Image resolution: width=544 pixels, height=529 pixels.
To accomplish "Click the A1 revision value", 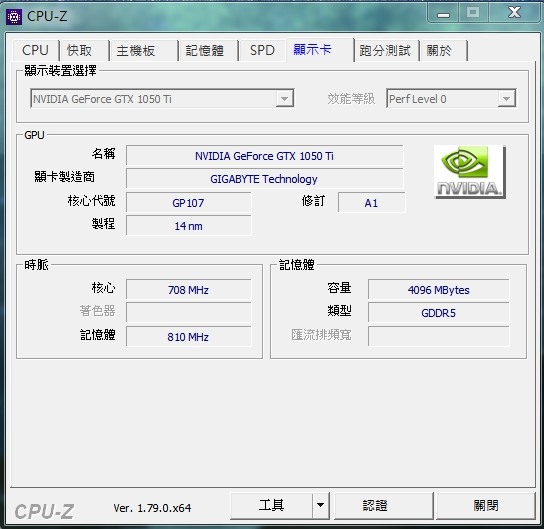I will [371, 203].
